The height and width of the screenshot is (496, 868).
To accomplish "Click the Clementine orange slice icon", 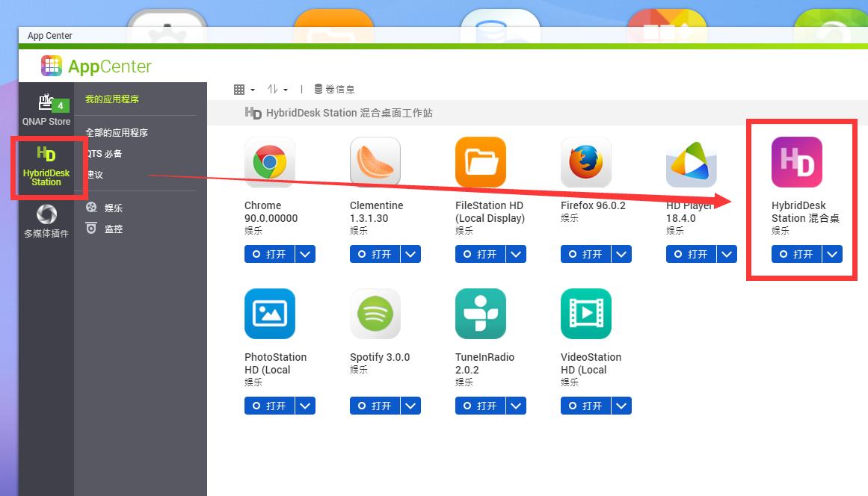I will (375, 162).
